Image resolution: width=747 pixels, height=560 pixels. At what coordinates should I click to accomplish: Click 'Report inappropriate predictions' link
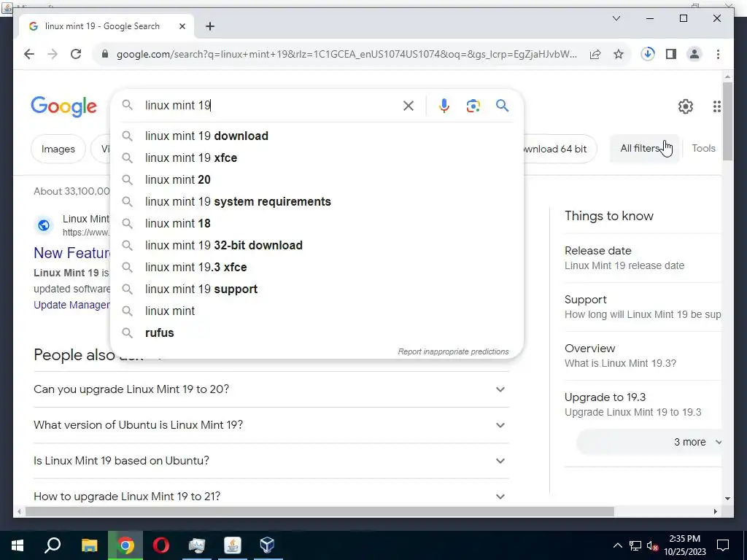click(x=453, y=352)
